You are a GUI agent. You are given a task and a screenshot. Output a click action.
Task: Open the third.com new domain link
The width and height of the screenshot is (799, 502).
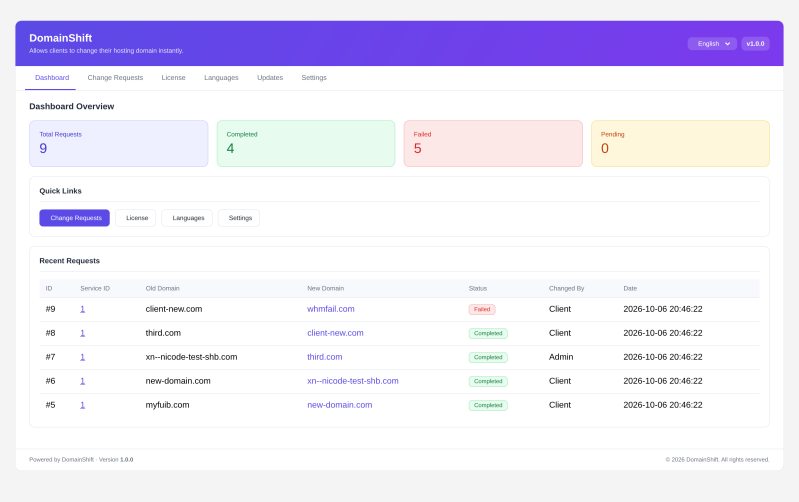325,357
